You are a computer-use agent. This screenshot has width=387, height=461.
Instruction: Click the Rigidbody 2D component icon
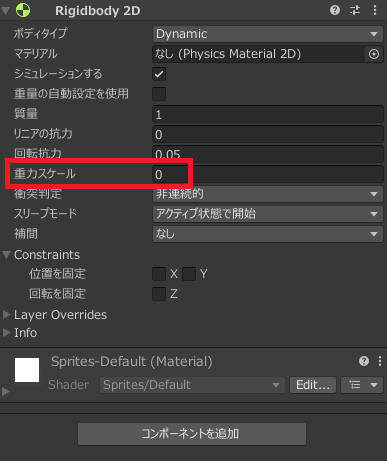[x=23, y=10]
